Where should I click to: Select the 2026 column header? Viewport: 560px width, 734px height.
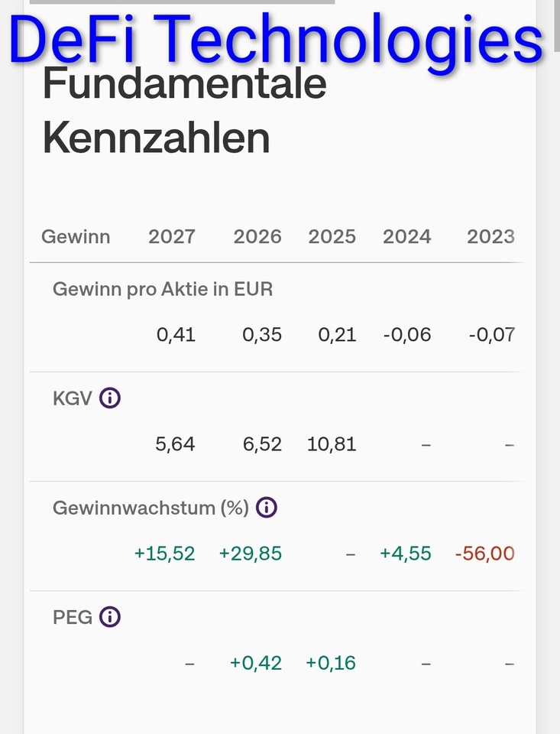click(257, 237)
